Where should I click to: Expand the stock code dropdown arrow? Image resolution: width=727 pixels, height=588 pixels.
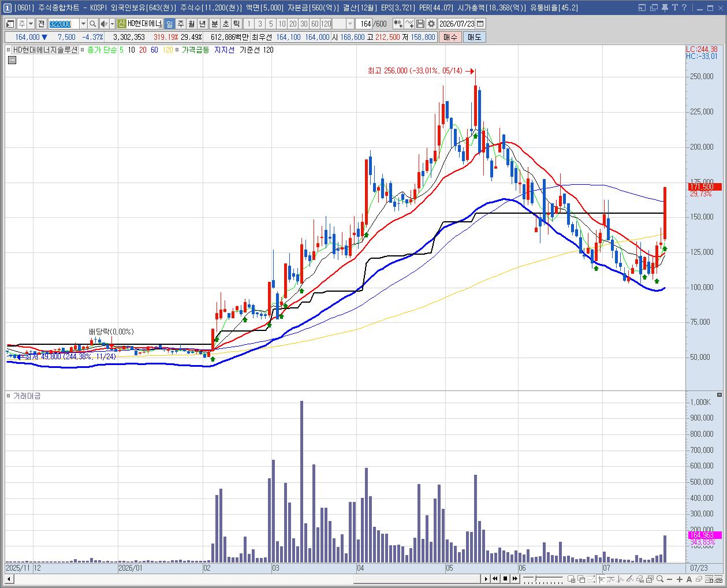pos(83,24)
